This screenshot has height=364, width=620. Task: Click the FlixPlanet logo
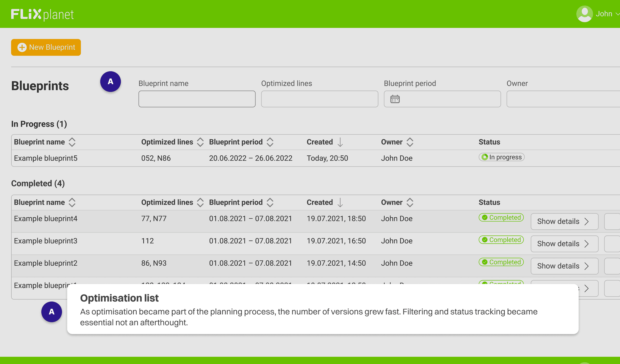coord(42,14)
